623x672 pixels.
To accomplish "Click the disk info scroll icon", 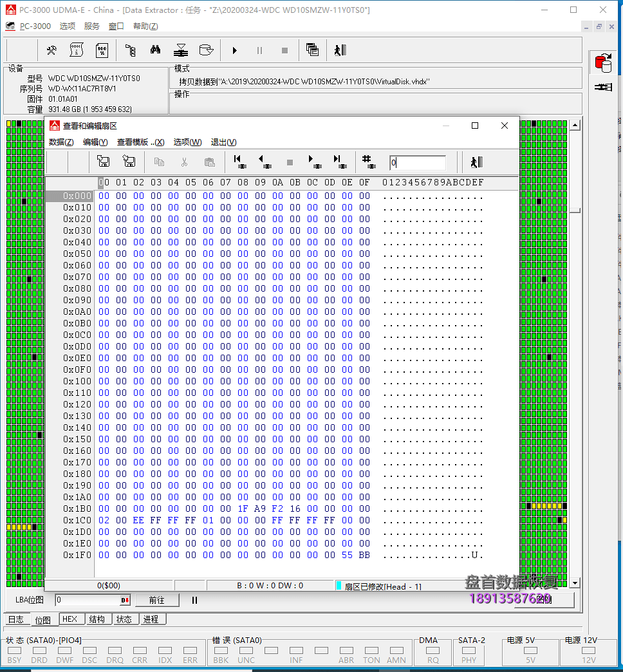I will (77, 51).
